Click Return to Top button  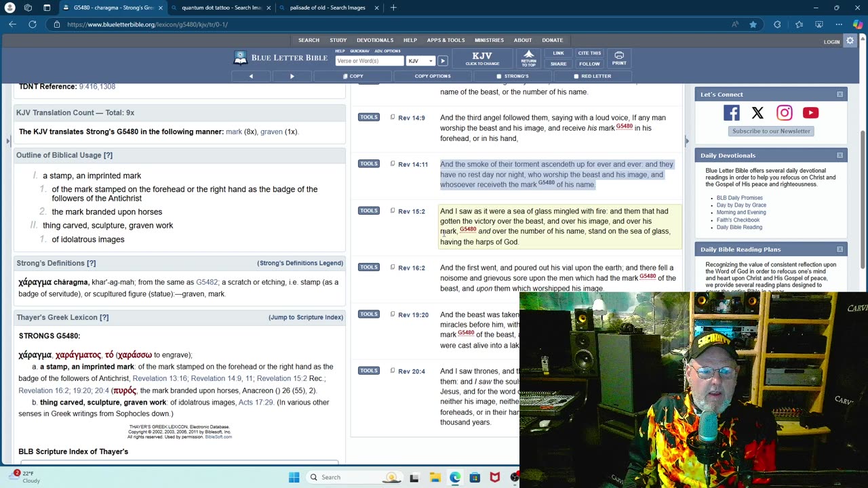click(528, 58)
